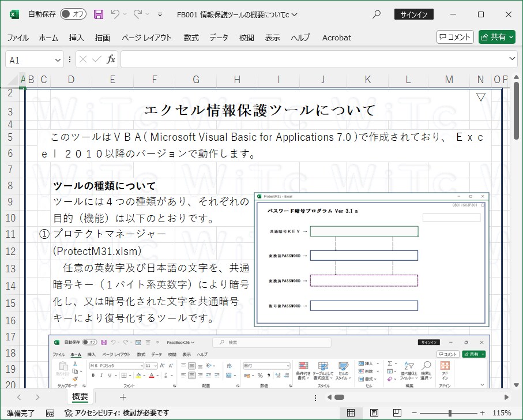Open the ヘルプ tab

(300, 37)
